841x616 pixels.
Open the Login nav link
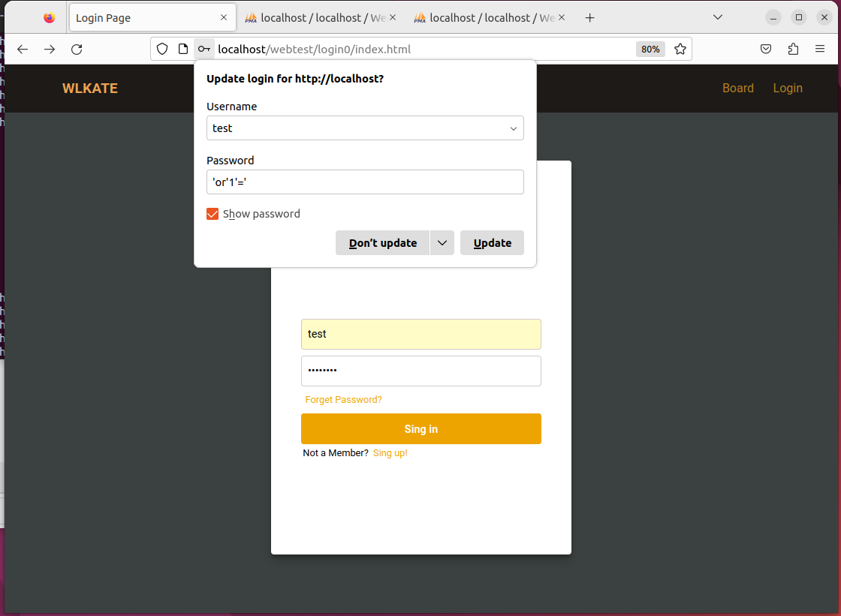[788, 88]
